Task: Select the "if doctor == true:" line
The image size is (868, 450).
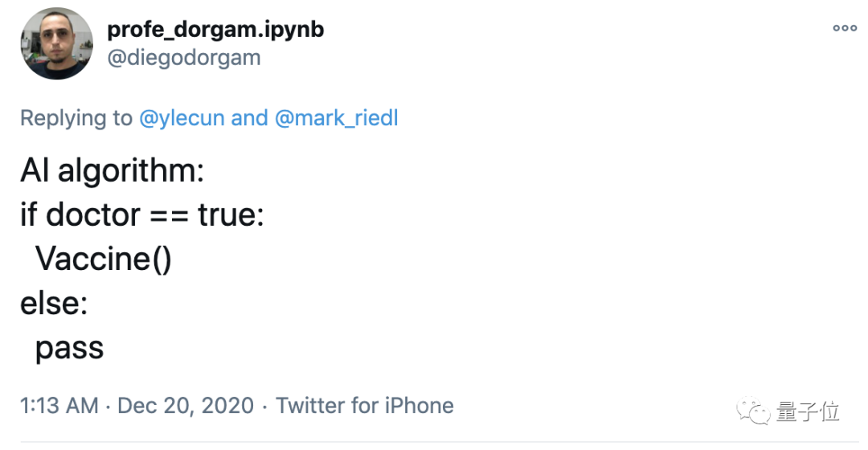Action: [x=141, y=215]
